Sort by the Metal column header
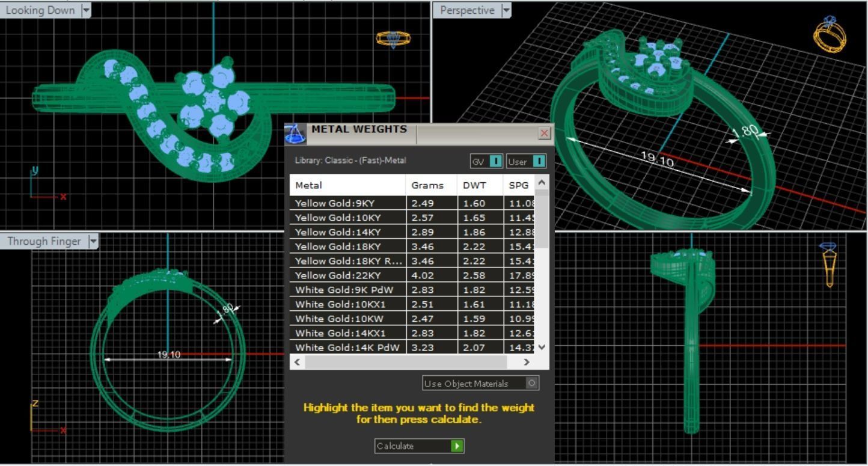This screenshot has width=868, height=466. coord(348,185)
